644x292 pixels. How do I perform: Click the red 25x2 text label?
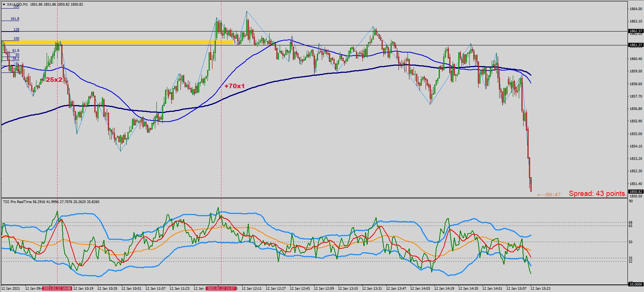(x=54, y=80)
